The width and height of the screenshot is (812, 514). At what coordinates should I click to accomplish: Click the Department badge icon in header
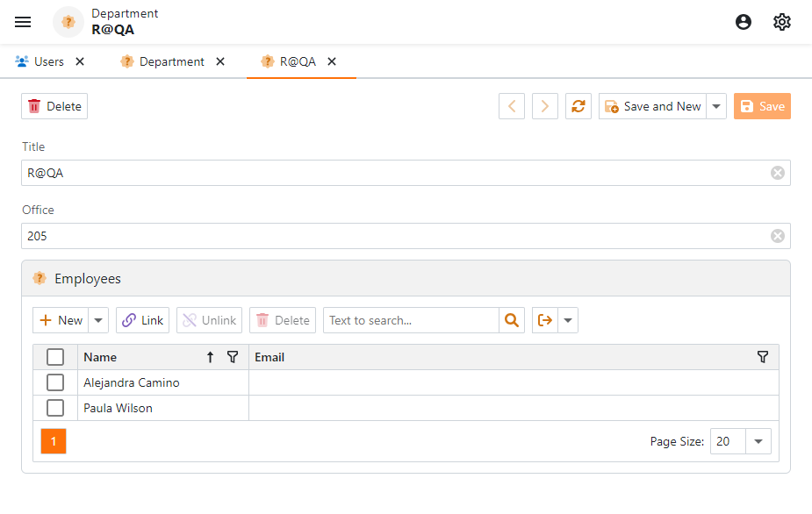pyautogui.click(x=68, y=22)
